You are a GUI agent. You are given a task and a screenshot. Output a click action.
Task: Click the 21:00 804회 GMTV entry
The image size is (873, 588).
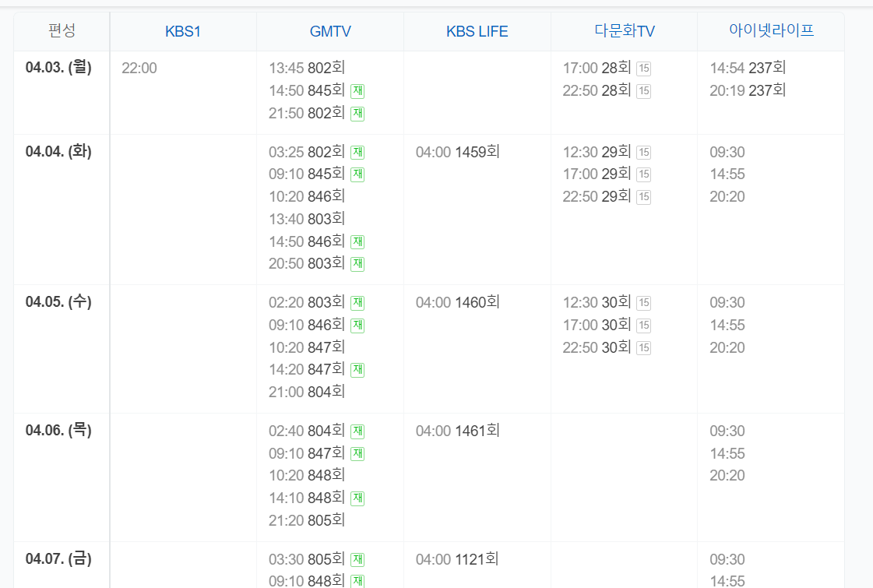pos(307,392)
